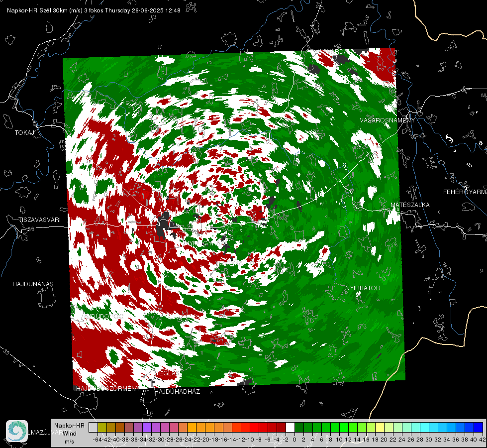Pick the light blue swatch between 34 and 36
The image size is (487, 448).
point(452,427)
